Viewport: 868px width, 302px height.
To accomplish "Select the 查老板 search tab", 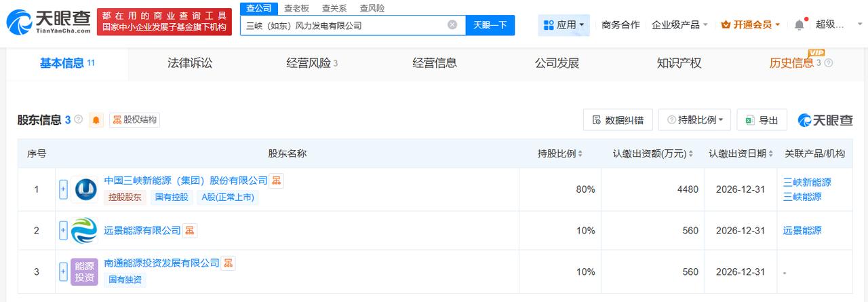I will 296,8.
